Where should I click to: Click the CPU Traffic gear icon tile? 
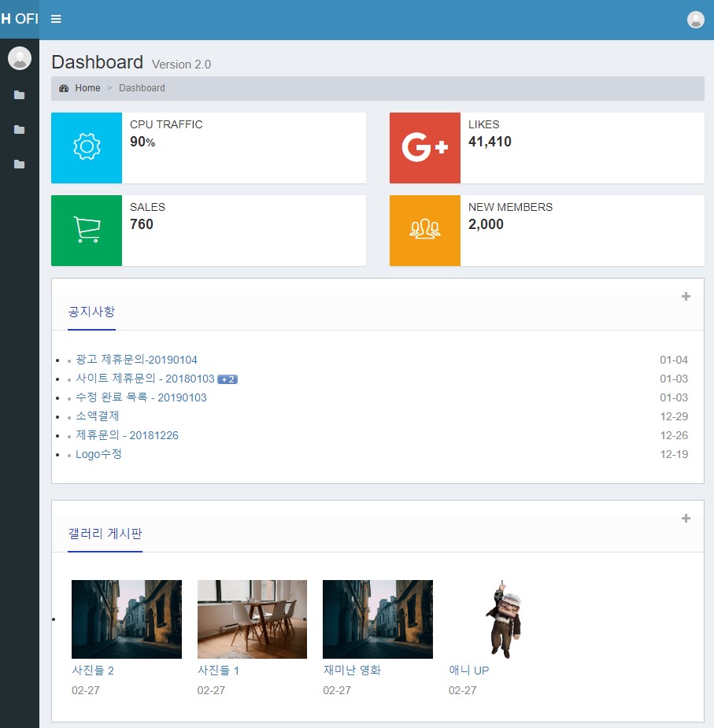87,148
